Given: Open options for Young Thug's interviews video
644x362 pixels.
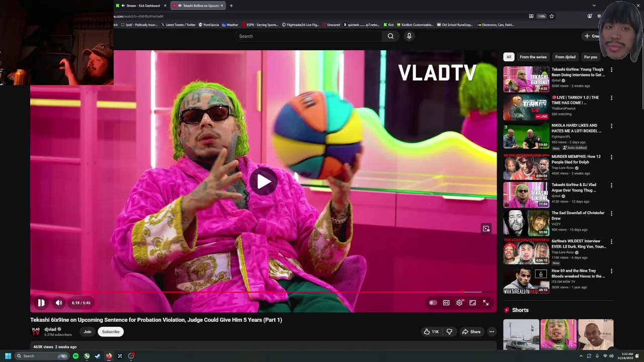Looking at the screenshot, I should (611, 70).
